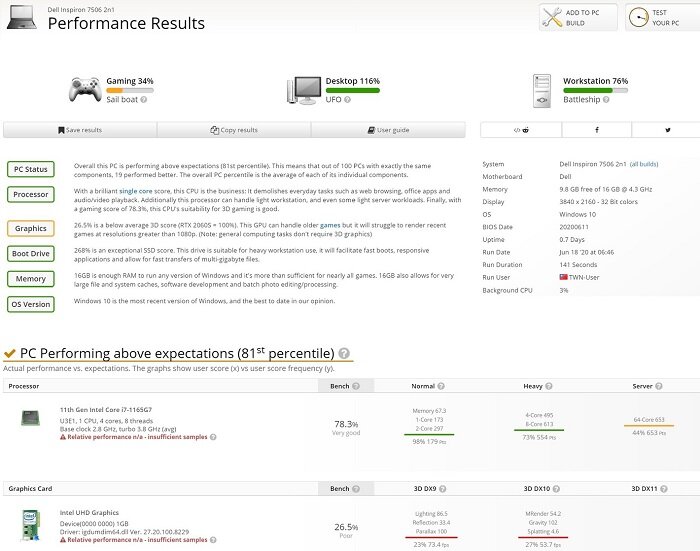Viewport: 700px width, 551px height.
Task: Click the Test Your PC clock icon
Action: 638,17
